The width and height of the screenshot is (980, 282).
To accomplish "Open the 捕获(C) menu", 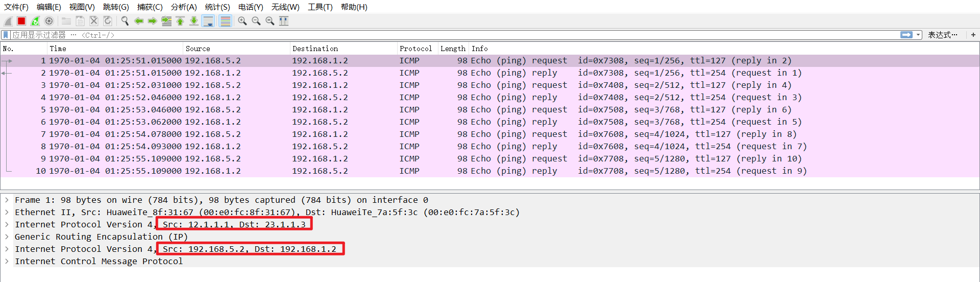I will pyautogui.click(x=150, y=7).
